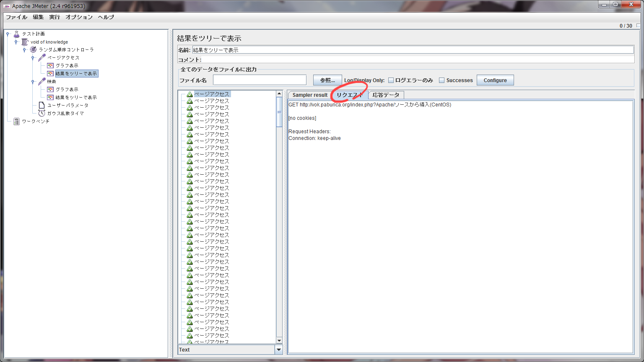
Task: Click the highlighted 結果をツリーで表示 node in test plan
Action: (x=76, y=74)
